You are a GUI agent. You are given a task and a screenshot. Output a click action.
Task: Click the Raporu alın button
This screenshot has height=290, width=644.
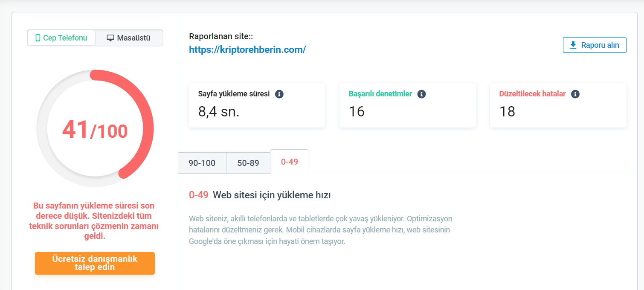coord(595,45)
